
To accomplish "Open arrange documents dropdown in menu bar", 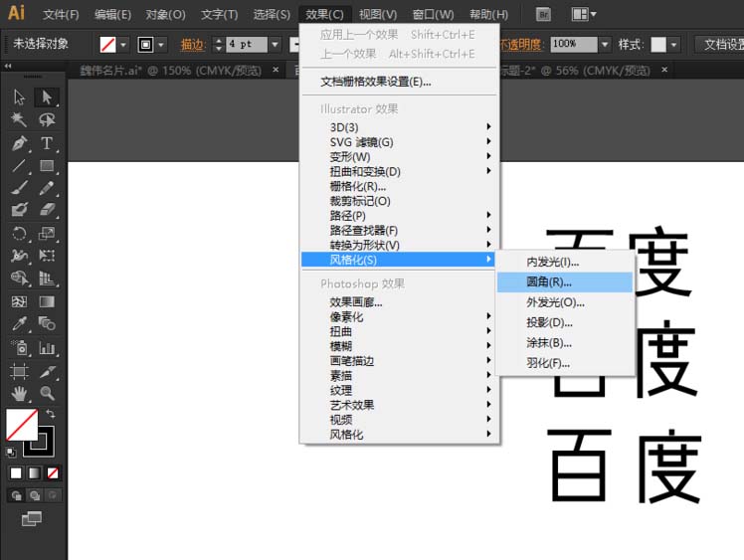I will click(584, 14).
